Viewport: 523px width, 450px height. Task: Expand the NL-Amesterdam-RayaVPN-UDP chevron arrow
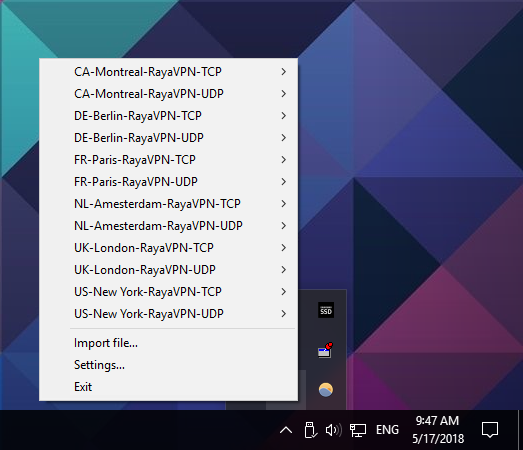pos(284,226)
